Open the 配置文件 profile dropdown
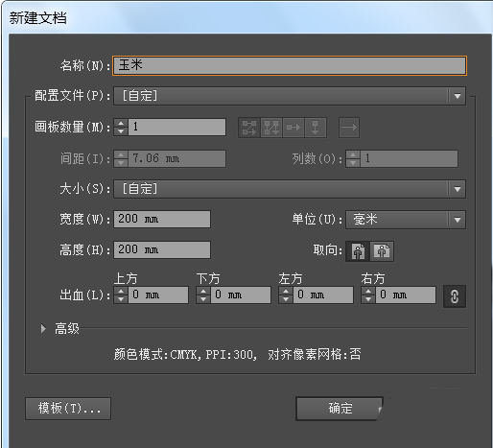 pyautogui.click(x=290, y=96)
